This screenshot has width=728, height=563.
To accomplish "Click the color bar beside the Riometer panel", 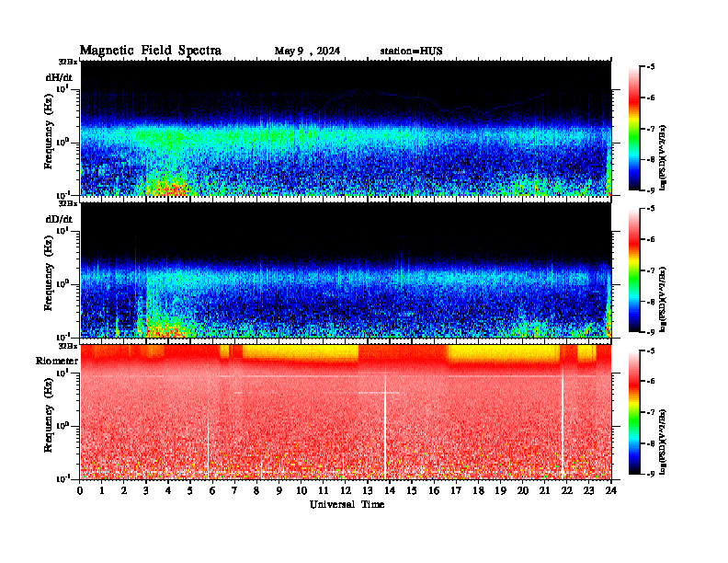I will (633, 412).
